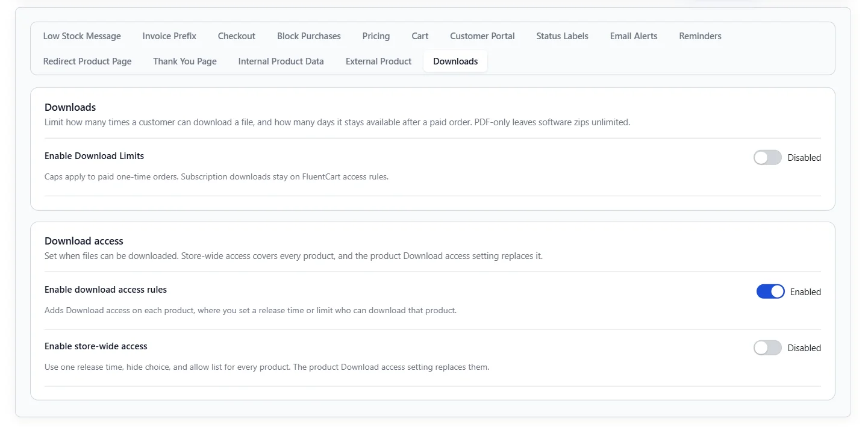Click the Enable download access rules label
Screen dimensions: 868x427
[105, 290]
